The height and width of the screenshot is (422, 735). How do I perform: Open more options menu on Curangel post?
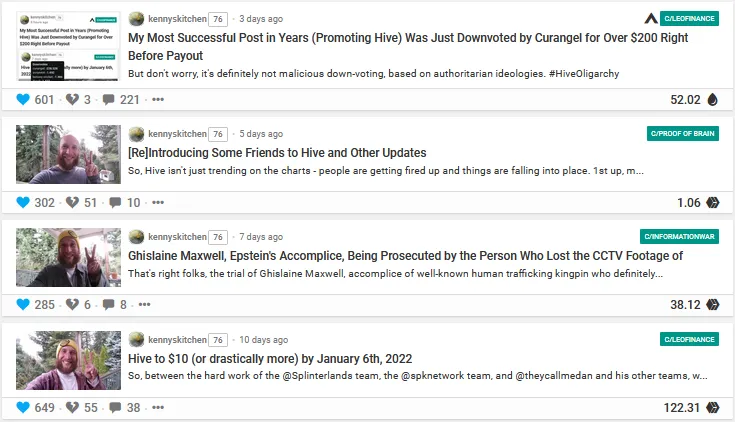(x=158, y=99)
